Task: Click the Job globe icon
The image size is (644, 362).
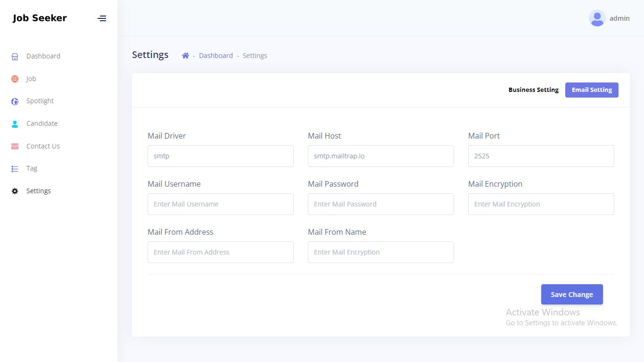Action: (x=15, y=79)
